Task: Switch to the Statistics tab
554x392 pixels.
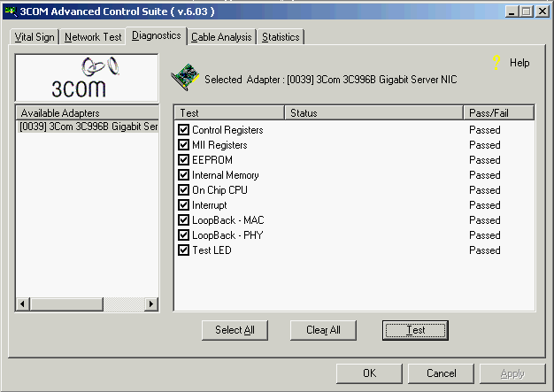Action: click(x=281, y=37)
